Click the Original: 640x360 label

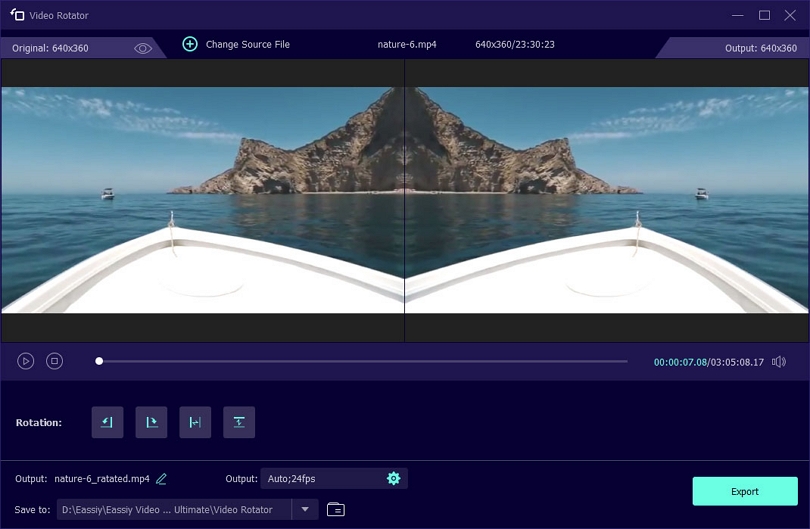(x=50, y=48)
